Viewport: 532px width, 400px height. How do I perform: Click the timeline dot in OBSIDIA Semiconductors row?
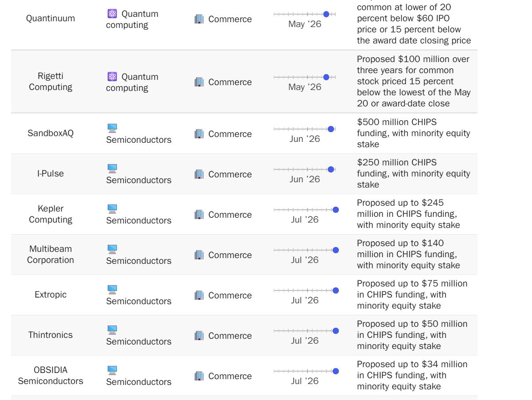[x=336, y=371]
